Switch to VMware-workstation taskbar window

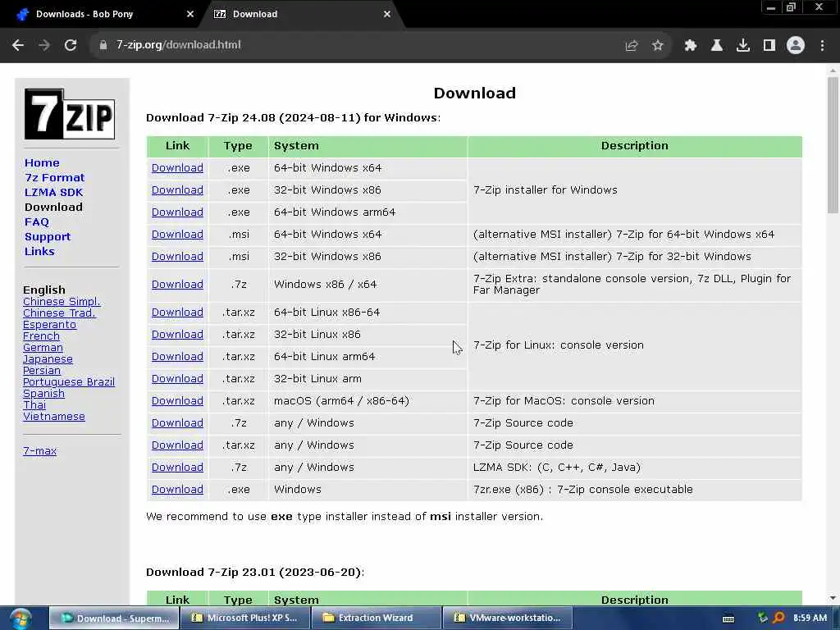tap(507, 619)
